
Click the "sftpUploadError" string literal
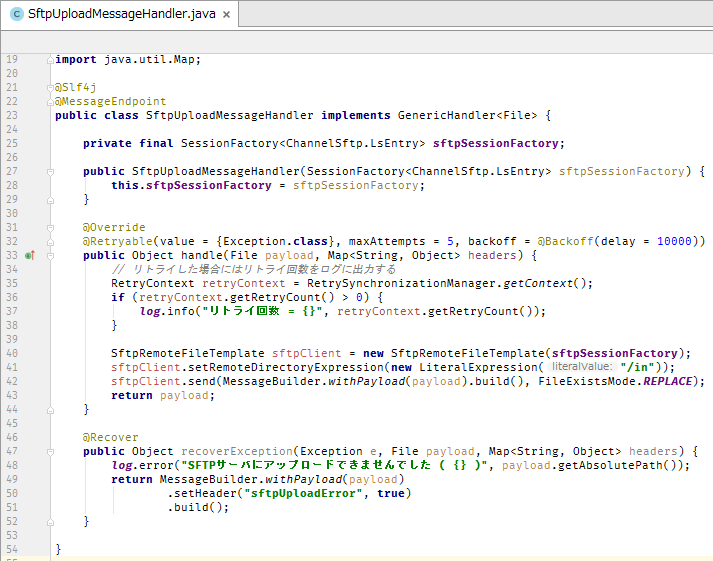pyautogui.click(x=303, y=493)
